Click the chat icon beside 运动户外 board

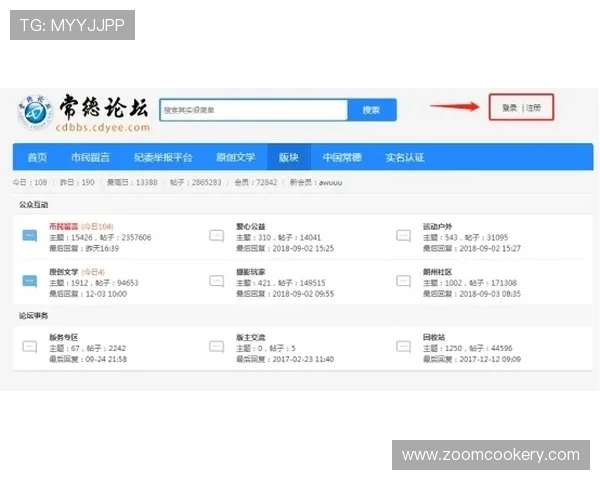[x=403, y=235]
